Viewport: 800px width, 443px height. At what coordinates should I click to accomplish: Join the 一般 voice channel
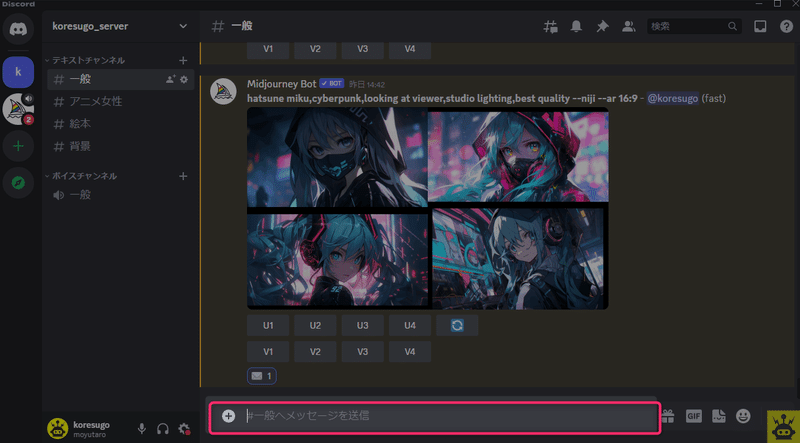[x=120, y=195]
